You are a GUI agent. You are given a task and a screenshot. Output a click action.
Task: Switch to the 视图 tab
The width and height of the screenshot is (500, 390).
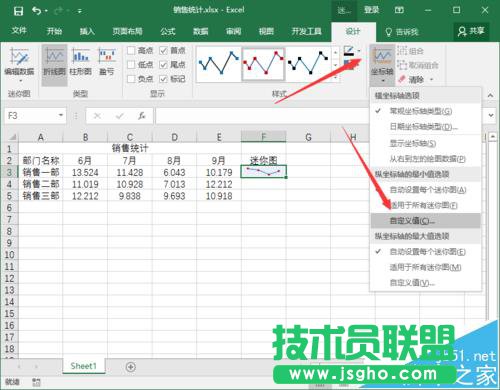coord(266,31)
